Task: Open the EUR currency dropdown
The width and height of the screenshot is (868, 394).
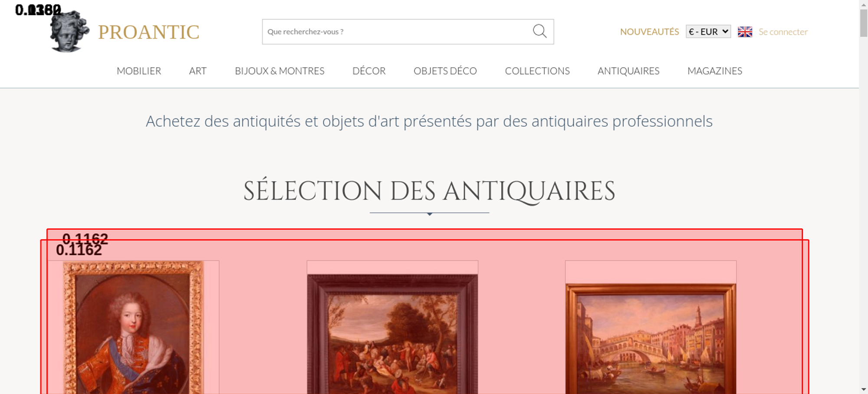Action: click(708, 32)
